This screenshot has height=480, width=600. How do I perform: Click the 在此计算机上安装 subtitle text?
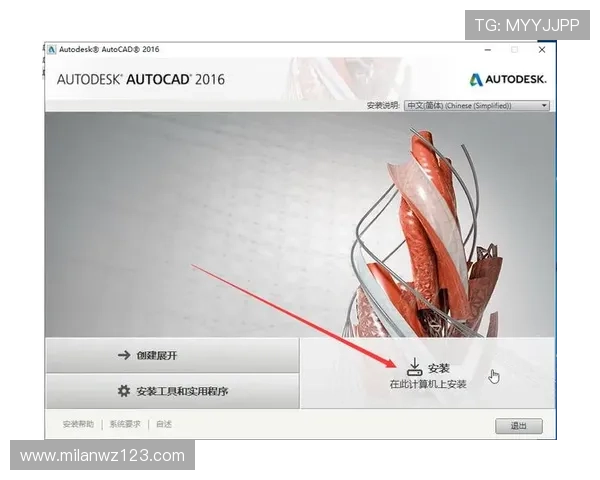click(x=428, y=384)
